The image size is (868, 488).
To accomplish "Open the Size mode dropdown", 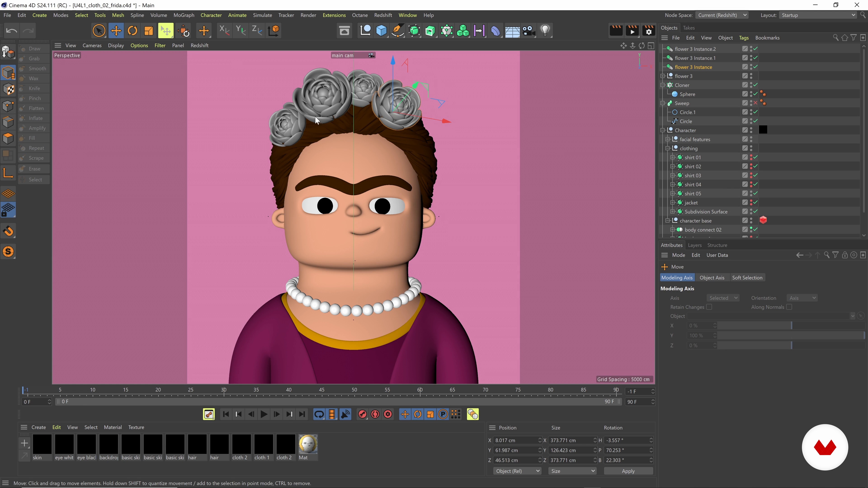I will point(573,471).
